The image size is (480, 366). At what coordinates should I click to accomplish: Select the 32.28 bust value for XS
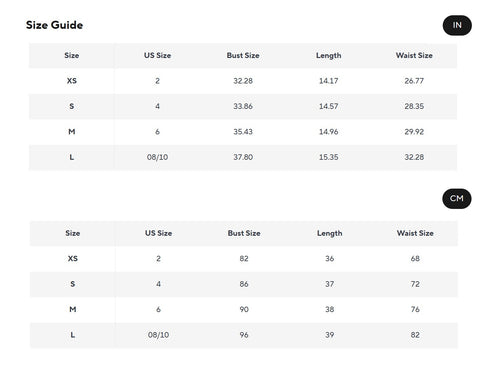click(243, 81)
